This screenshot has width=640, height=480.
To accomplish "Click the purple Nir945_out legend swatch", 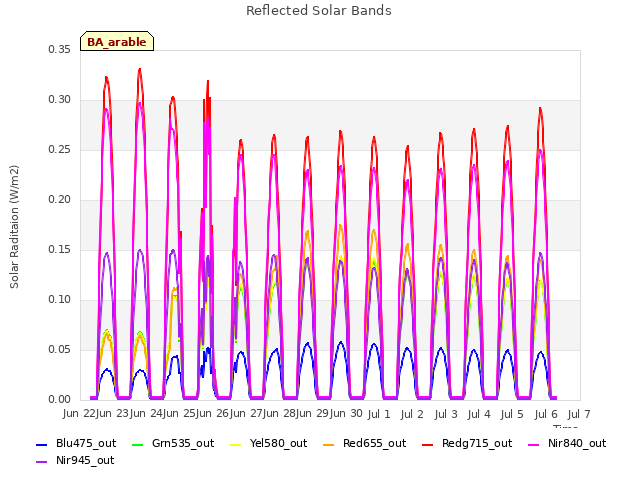I will pos(42,462).
